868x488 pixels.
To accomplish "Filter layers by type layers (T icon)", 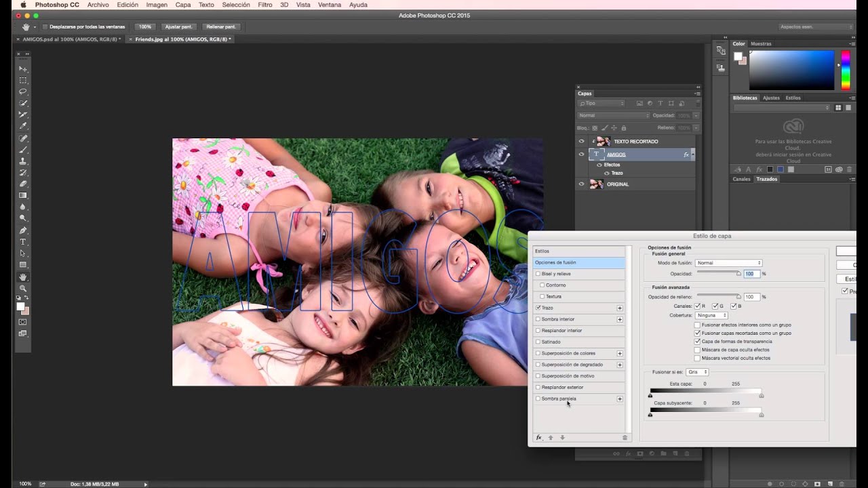I will pos(660,103).
